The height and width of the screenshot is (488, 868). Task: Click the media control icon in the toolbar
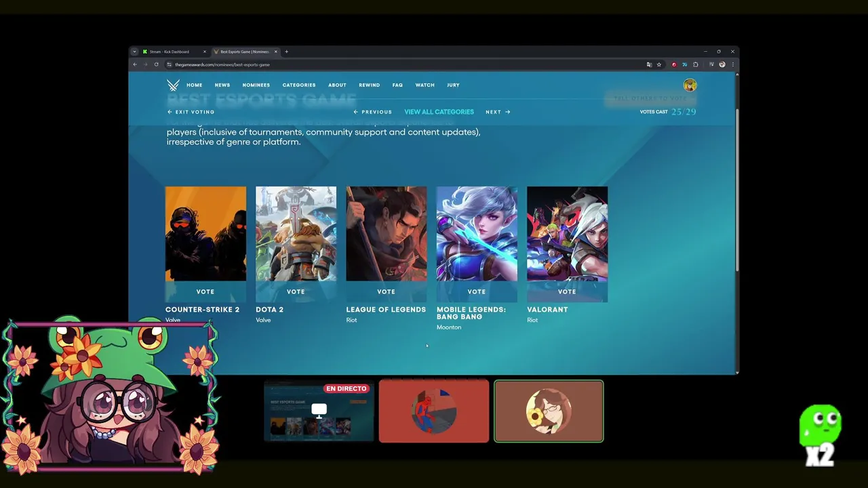point(711,64)
